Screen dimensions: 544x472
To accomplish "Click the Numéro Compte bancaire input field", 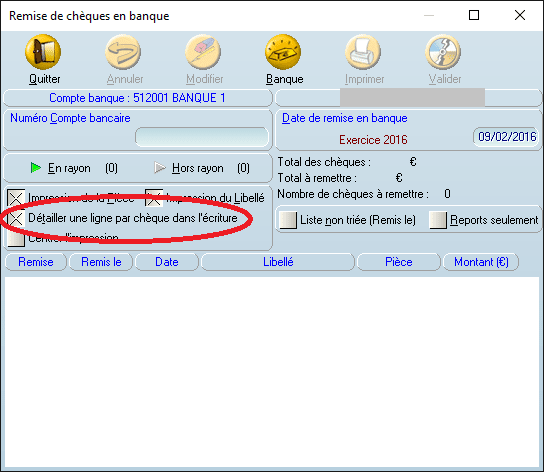I will pyautogui.click(x=202, y=137).
